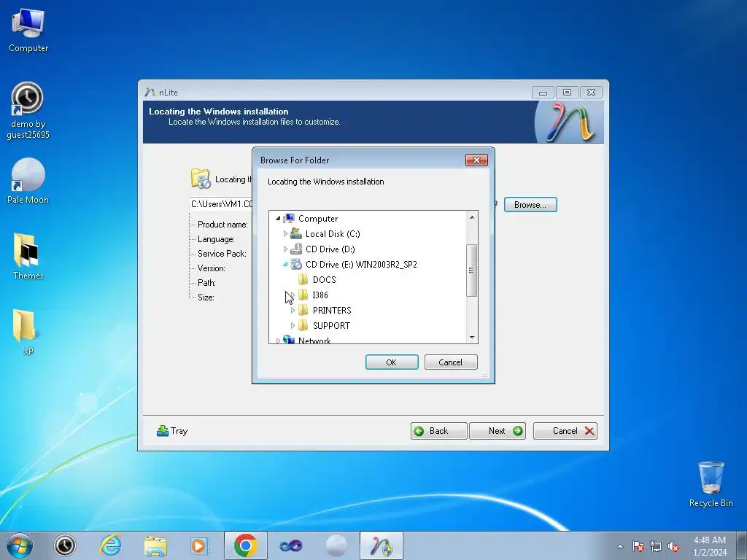Viewport: 747px width, 560px height.
Task: Click the Computer icon in the folder tree
Action: tap(289, 218)
